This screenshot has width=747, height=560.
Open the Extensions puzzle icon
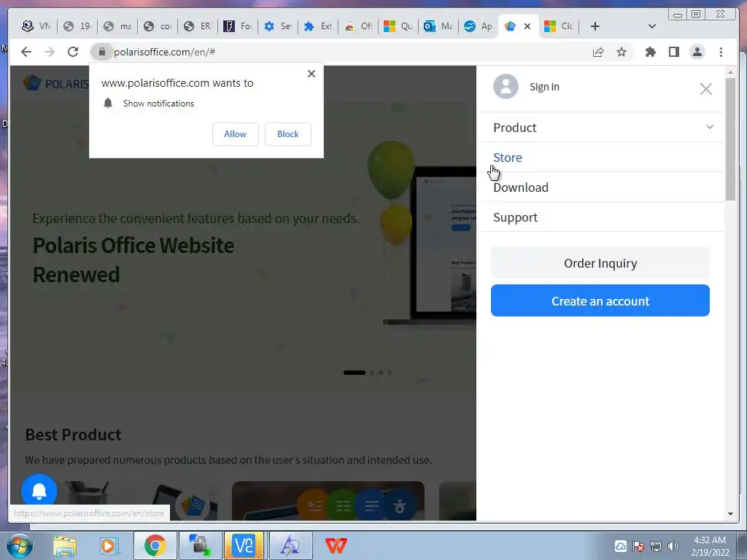click(650, 52)
